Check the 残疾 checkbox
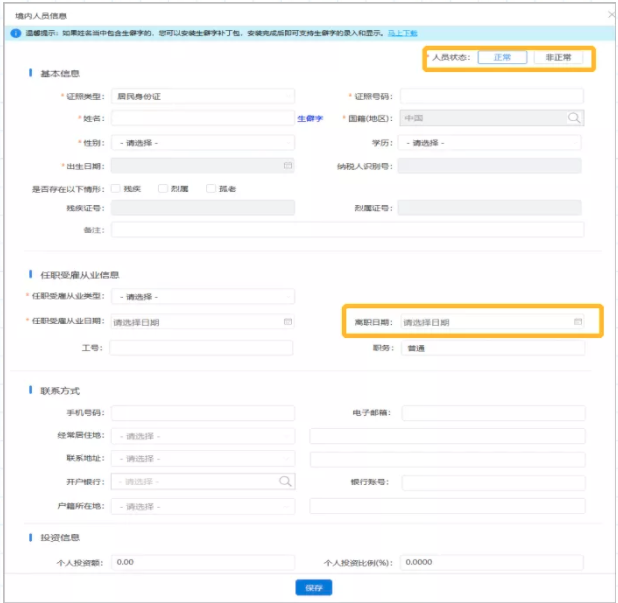The height and width of the screenshot is (603, 618). 117,188
